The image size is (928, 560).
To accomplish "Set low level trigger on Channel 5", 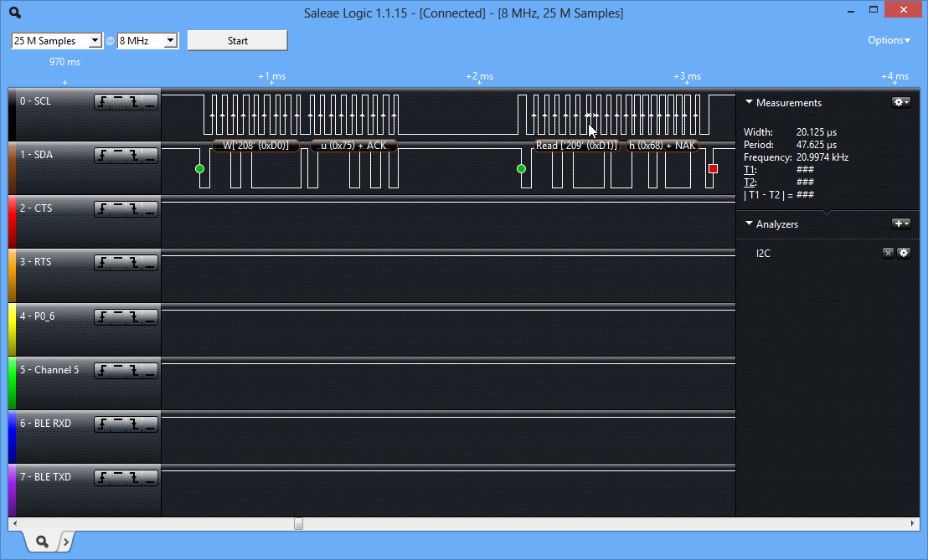I will 150,371.
